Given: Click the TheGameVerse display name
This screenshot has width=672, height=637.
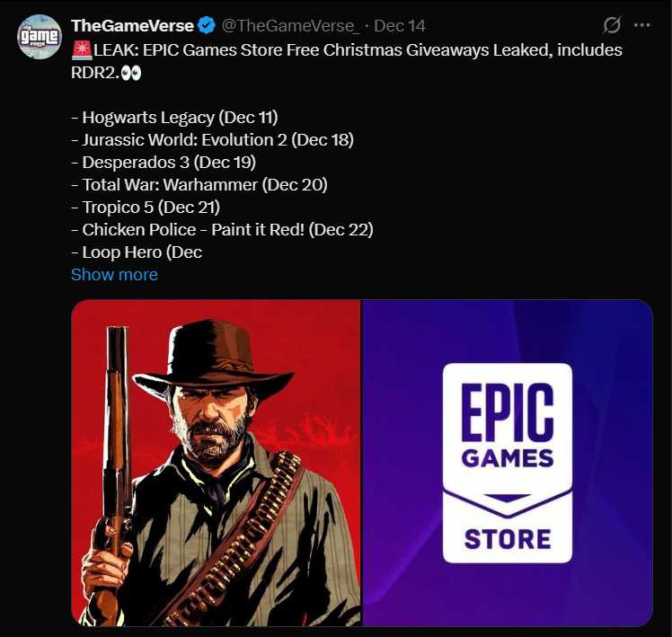Looking at the screenshot, I should point(132,26).
